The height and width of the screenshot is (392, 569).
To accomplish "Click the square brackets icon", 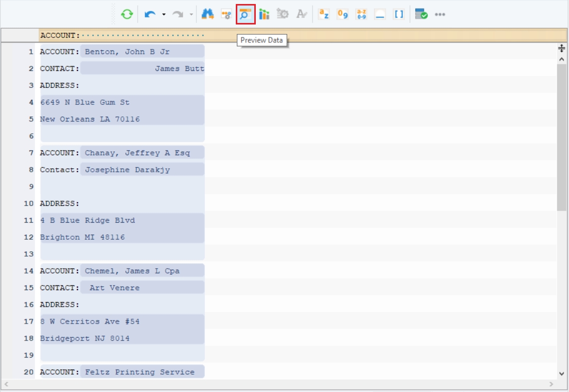I will coord(399,14).
